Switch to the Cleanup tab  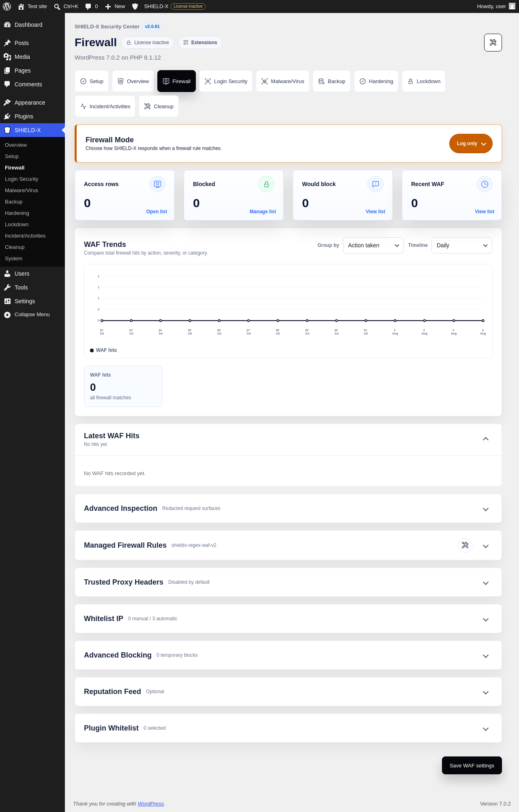(x=159, y=106)
